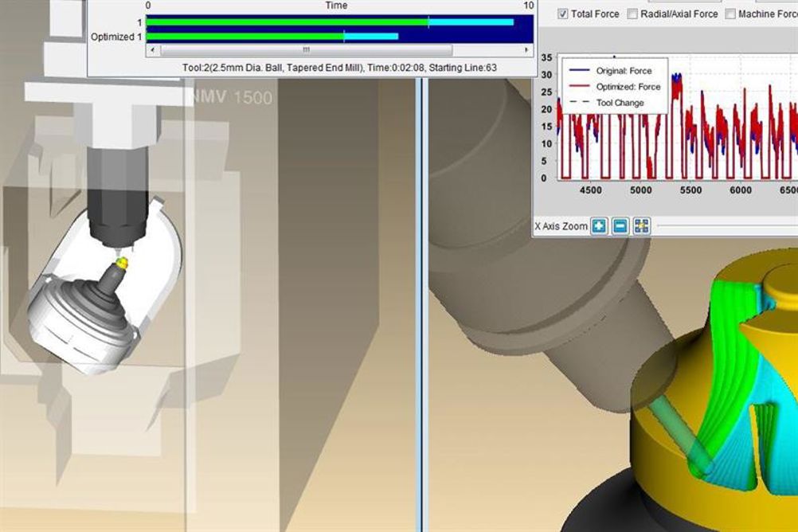The height and width of the screenshot is (532, 798).
Task: Enable the Radial/Axial Force checkbox
Action: coord(632,14)
